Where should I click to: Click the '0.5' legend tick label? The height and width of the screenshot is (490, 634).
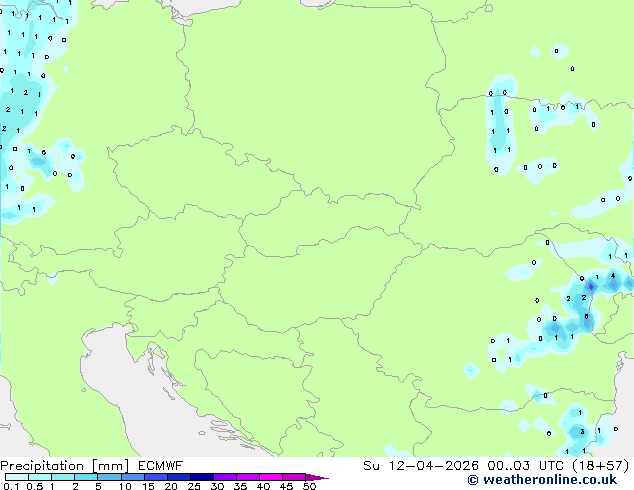[x=34, y=486]
